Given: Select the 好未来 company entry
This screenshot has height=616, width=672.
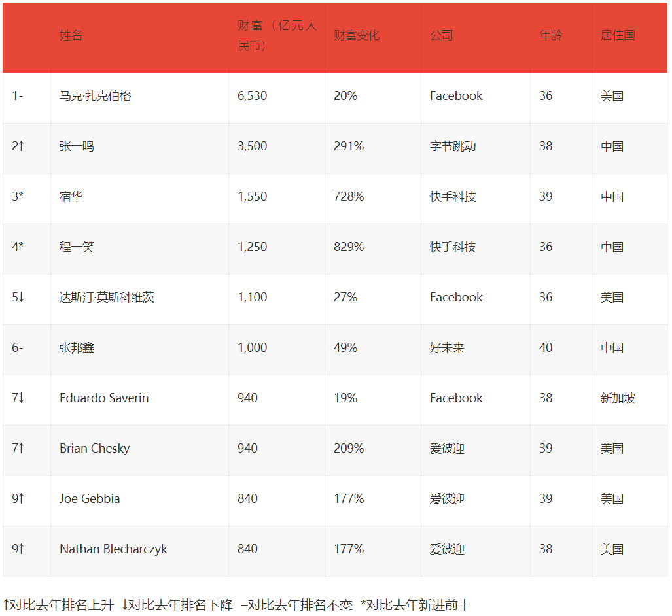Looking at the screenshot, I should (x=448, y=349).
